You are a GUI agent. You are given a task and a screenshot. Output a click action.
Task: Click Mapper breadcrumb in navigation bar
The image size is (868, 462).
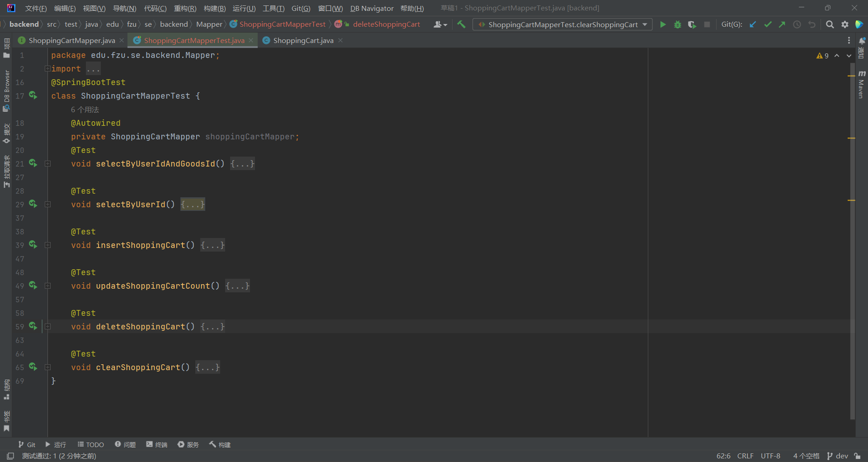209,24
